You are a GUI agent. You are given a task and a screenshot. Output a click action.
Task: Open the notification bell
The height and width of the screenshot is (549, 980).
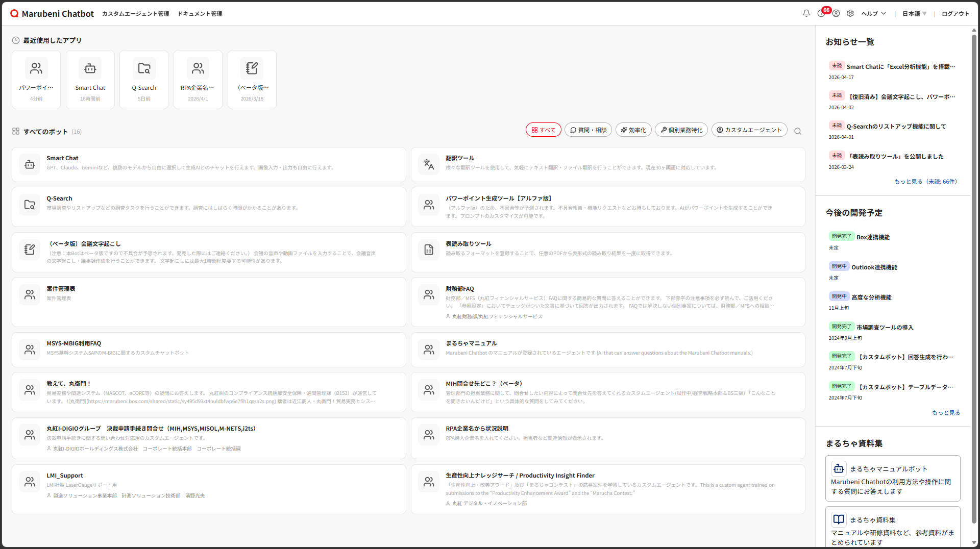(806, 14)
